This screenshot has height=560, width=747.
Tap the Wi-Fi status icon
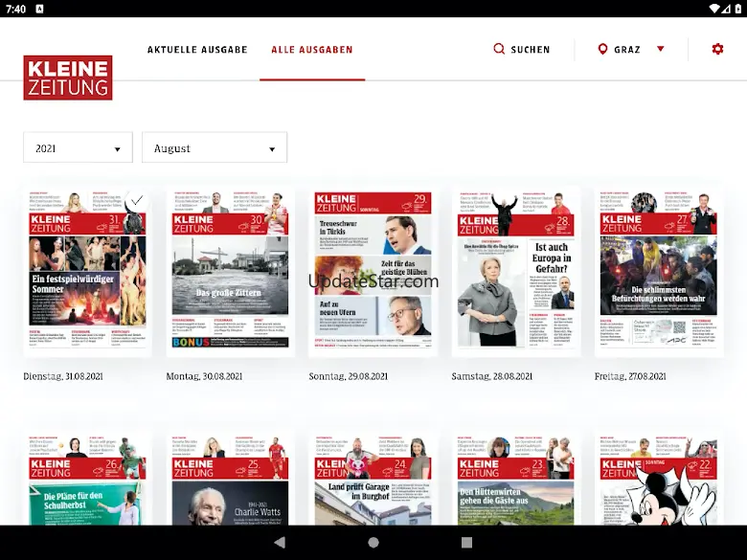click(714, 9)
